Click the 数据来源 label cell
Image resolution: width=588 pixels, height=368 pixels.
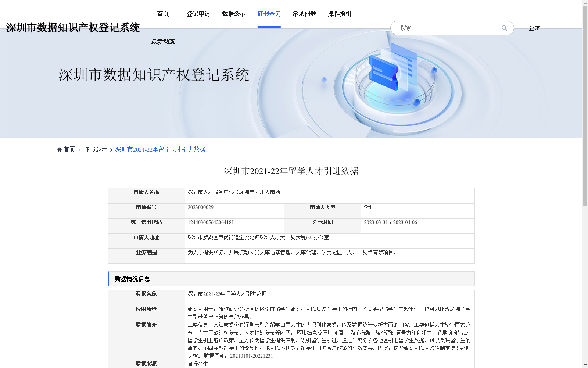[x=146, y=364]
